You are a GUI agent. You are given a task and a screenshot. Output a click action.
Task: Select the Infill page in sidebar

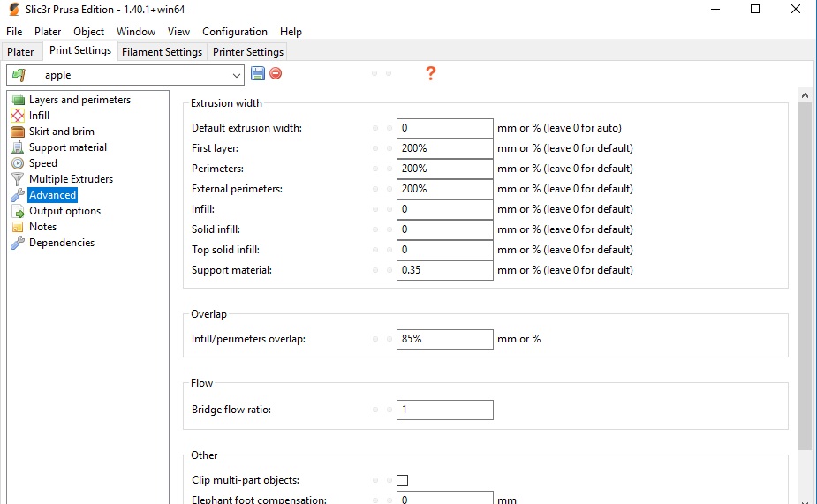point(39,116)
